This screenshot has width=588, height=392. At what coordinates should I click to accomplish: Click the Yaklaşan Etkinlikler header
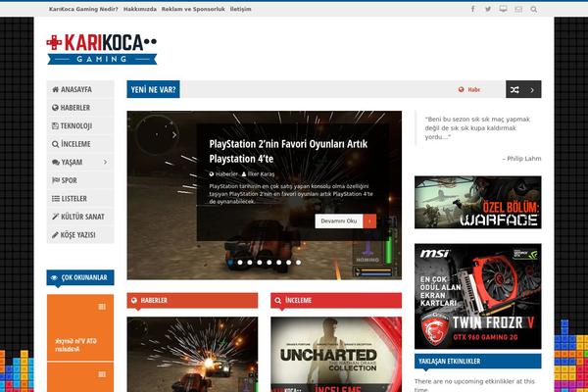pos(478,362)
